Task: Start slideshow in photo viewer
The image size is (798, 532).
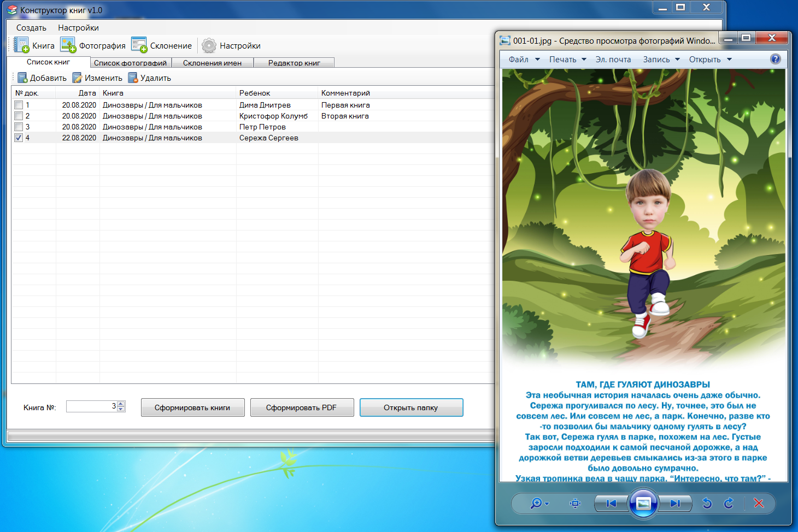Action: (x=643, y=503)
